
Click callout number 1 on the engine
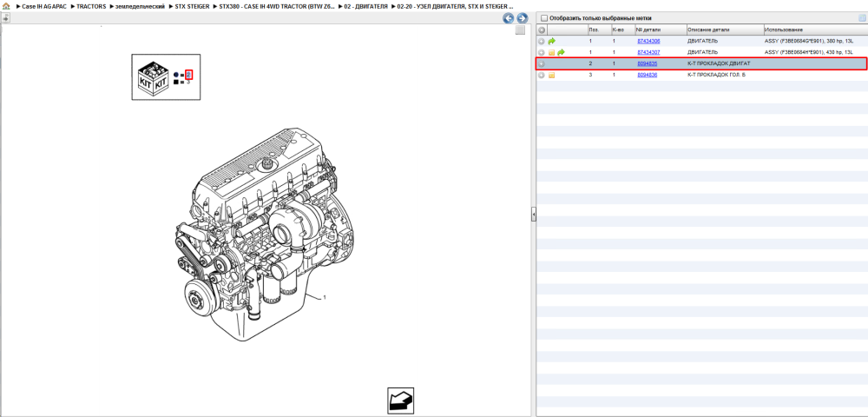[325, 298]
